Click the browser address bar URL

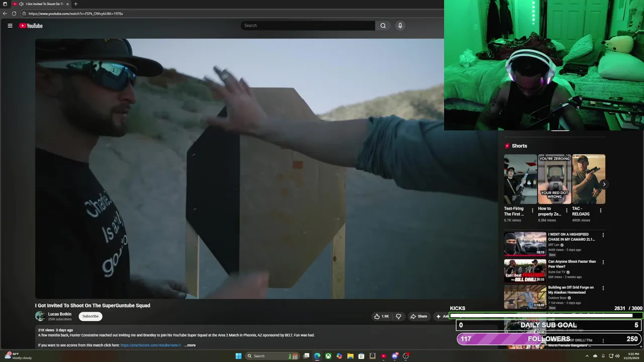(x=75, y=14)
